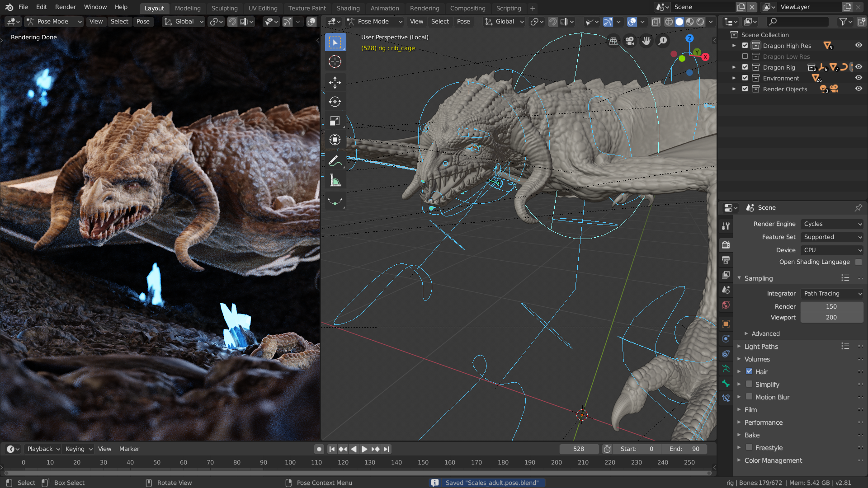868x488 pixels.
Task: Select the Measure tool icon
Action: coord(335,180)
